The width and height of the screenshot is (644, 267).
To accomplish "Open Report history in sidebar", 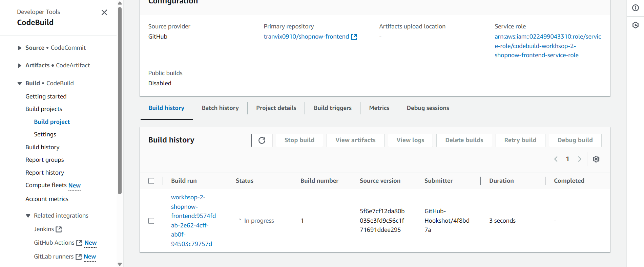I will pos(45,173).
